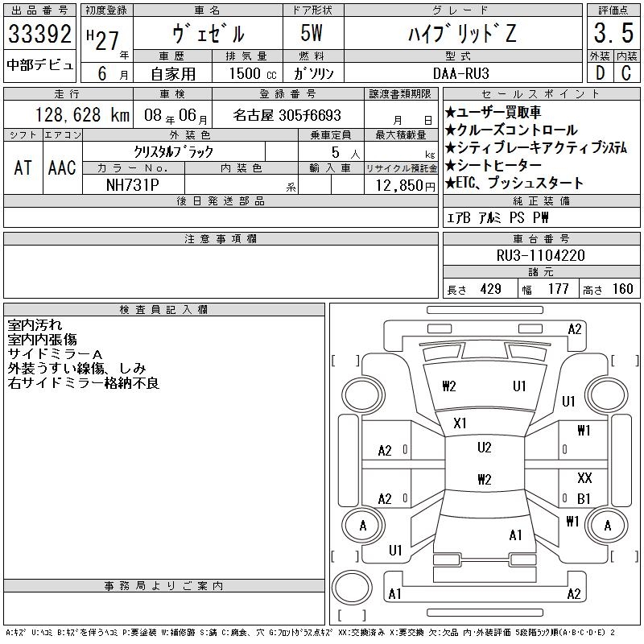
Task: Click the header 検査員記入欄
Action: coord(164,310)
